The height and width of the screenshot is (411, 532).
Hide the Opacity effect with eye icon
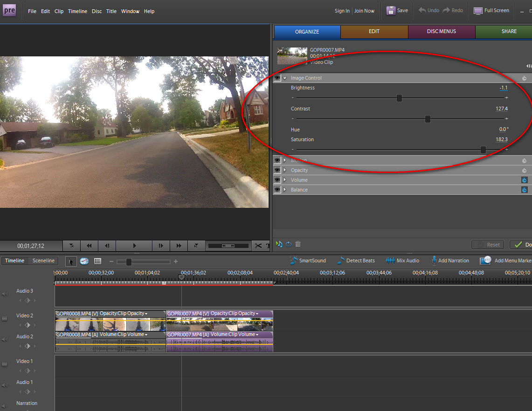[277, 170]
